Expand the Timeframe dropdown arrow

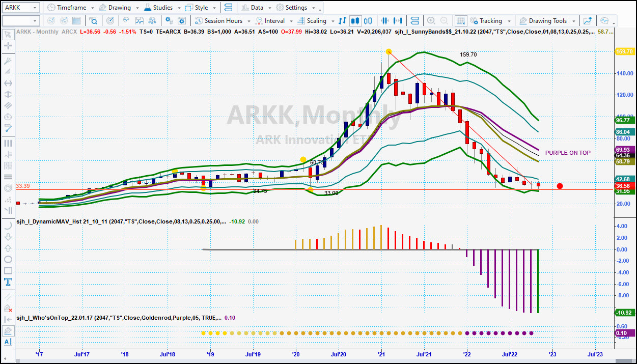point(92,8)
